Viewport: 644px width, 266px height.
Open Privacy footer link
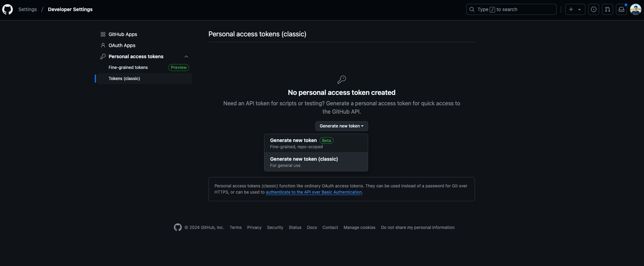click(254, 228)
